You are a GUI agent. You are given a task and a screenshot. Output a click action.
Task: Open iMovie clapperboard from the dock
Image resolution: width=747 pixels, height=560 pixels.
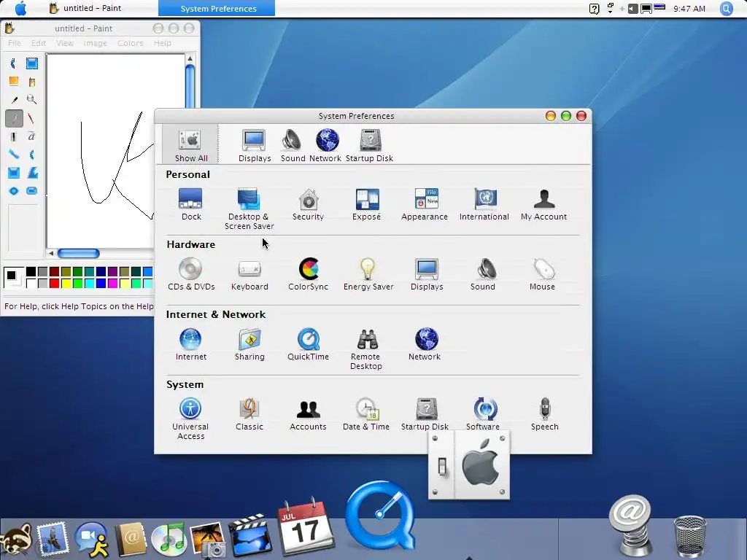click(250, 536)
